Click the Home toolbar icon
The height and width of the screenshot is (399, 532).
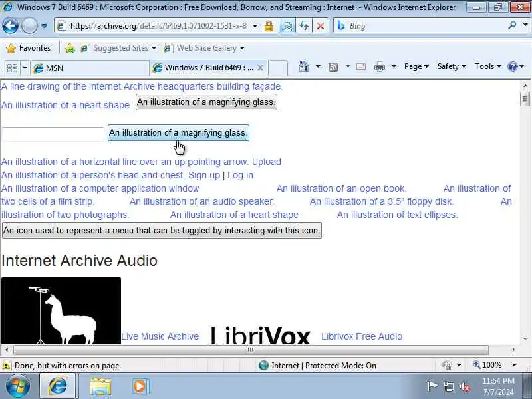(x=304, y=66)
